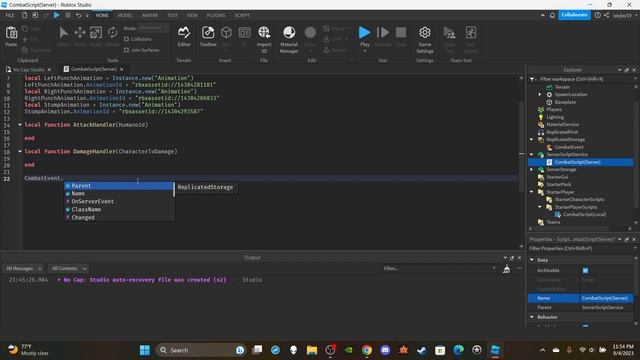Click the new file icon in quick access bar

coord(24,15)
